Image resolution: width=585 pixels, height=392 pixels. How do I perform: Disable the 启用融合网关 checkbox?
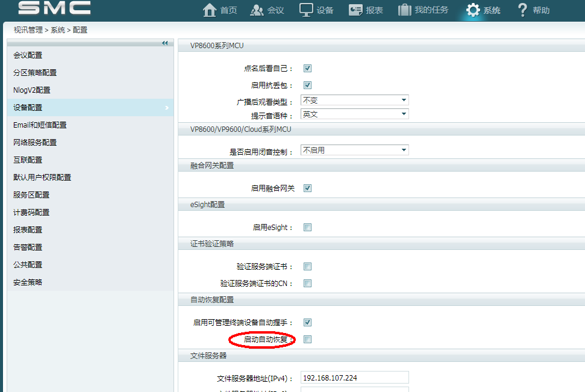click(x=307, y=188)
